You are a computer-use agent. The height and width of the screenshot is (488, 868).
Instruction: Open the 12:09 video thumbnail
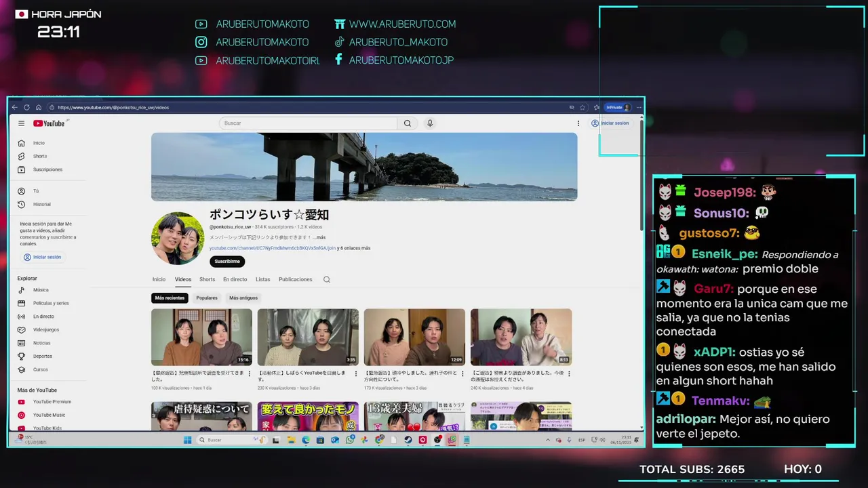coord(414,337)
